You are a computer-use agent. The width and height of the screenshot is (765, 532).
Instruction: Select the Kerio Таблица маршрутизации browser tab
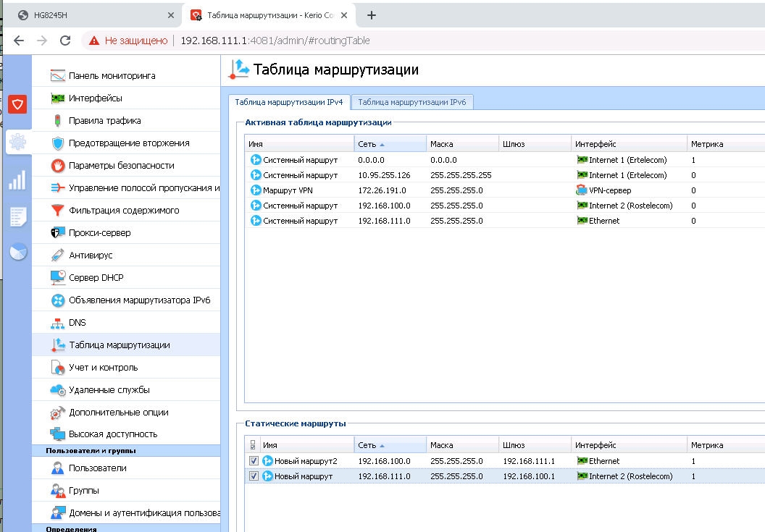[x=268, y=15]
